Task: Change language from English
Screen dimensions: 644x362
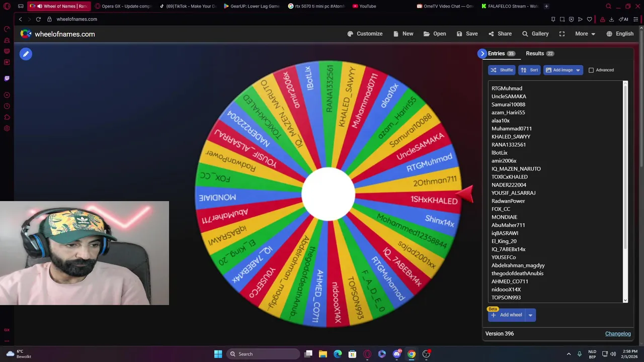Action: tap(620, 34)
